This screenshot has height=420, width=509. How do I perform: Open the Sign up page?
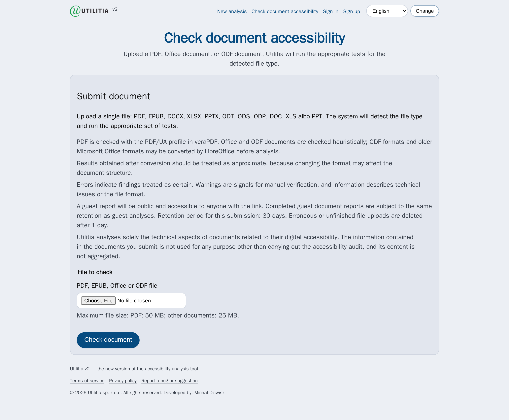pos(351,11)
